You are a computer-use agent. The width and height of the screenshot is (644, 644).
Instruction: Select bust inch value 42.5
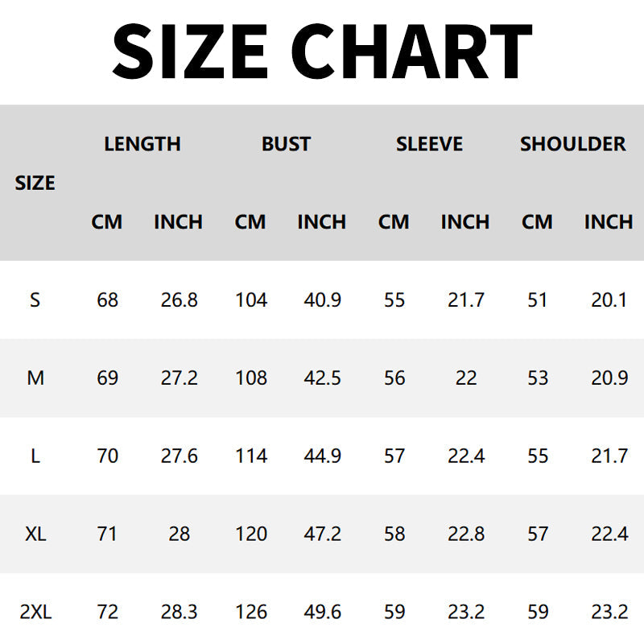(323, 378)
